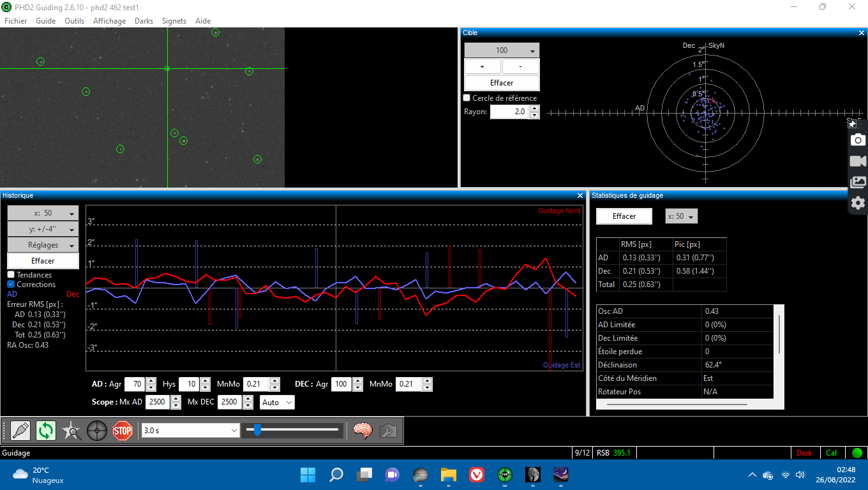Viewport: 868px width, 490px height.
Task: Click Effacer button in Cible panel
Action: (502, 83)
